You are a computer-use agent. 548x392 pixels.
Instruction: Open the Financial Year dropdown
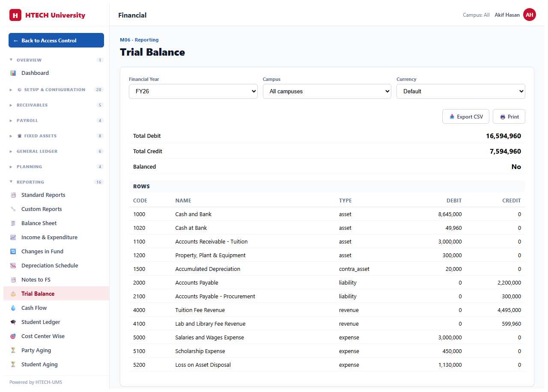[x=193, y=91]
